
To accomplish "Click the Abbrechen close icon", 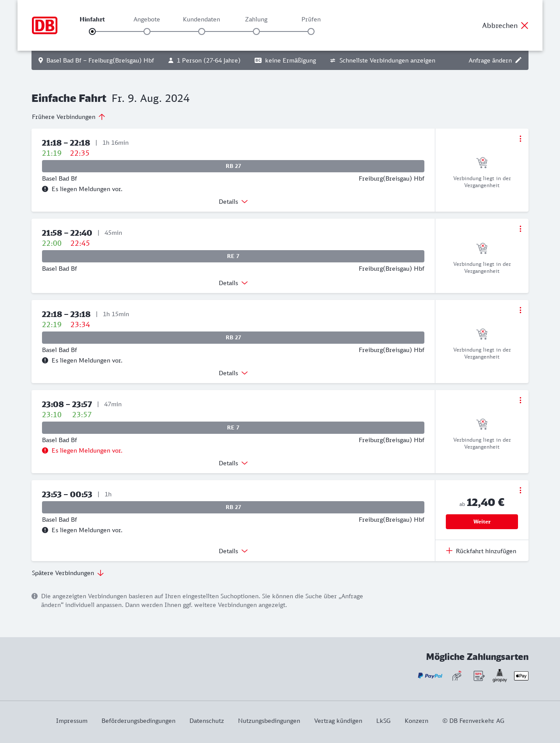I will pos(525,25).
